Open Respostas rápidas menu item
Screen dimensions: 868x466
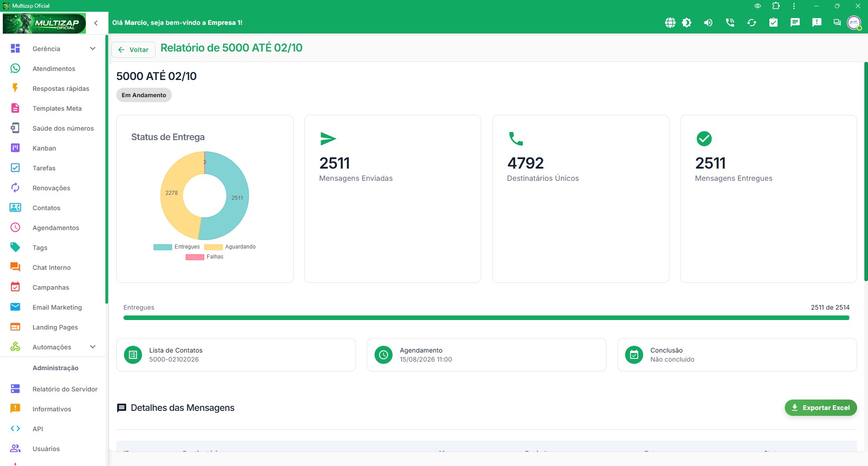52,89
